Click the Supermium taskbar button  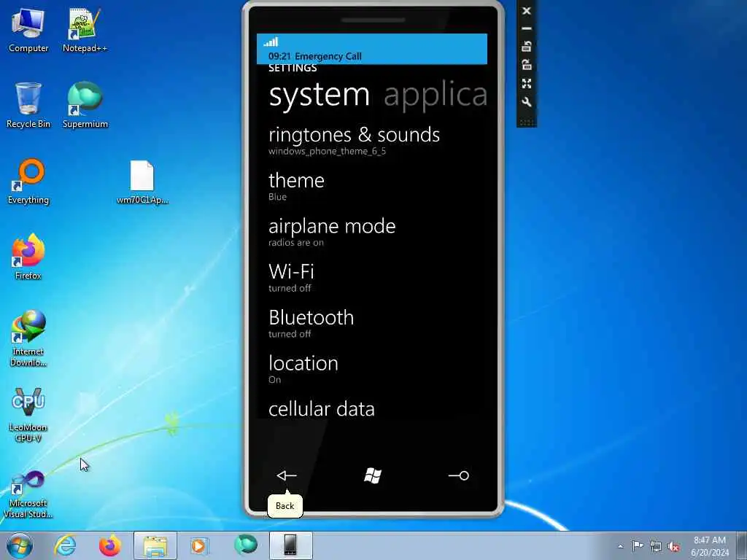point(246,545)
